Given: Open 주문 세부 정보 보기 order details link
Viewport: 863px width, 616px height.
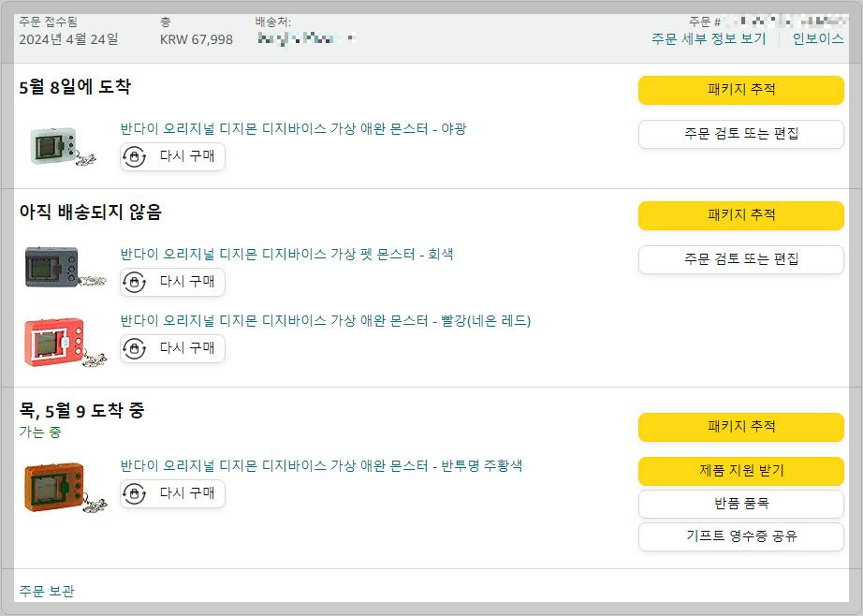Looking at the screenshot, I should pyautogui.click(x=707, y=38).
